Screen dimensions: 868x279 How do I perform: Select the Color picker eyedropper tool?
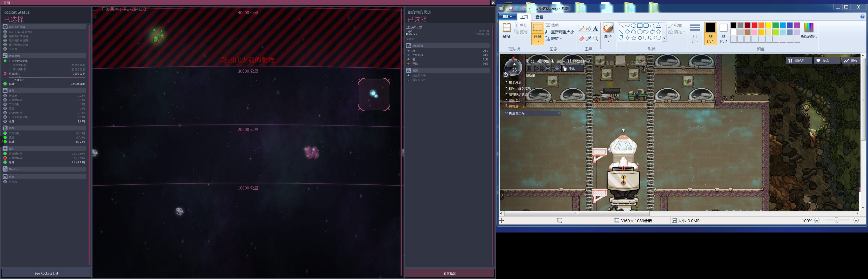tap(588, 38)
